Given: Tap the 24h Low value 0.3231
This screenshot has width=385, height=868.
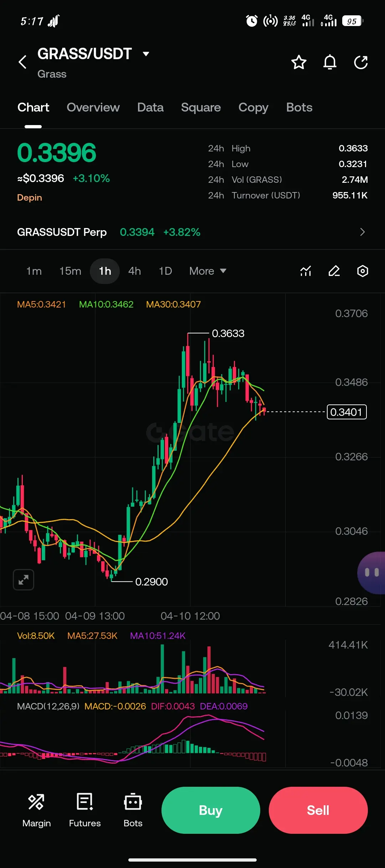Looking at the screenshot, I should coord(353,164).
